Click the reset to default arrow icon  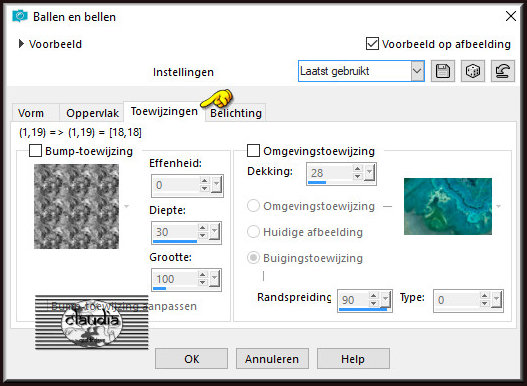click(x=503, y=71)
